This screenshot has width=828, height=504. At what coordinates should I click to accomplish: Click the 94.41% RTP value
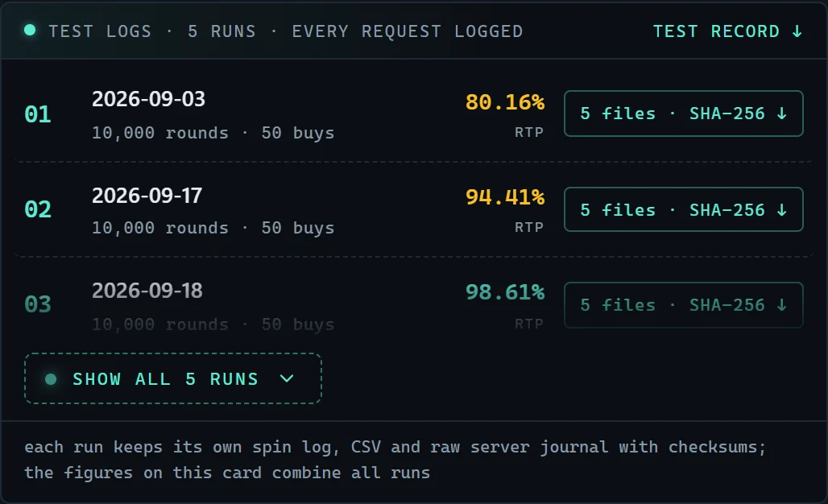pos(505,197)
